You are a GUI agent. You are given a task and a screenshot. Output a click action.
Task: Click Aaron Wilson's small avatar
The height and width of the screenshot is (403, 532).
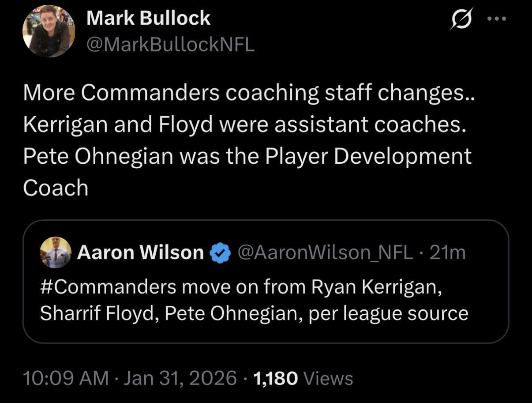55,252
